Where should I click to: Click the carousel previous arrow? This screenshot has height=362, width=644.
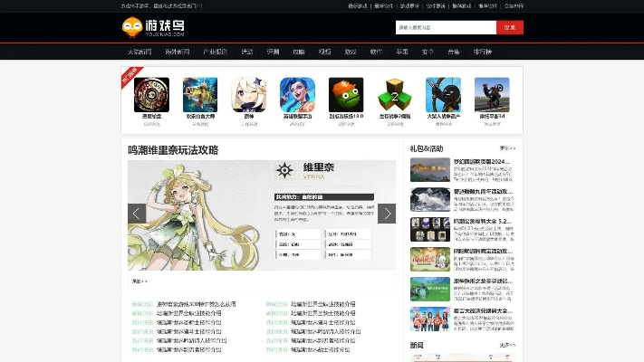coord(137,214)
